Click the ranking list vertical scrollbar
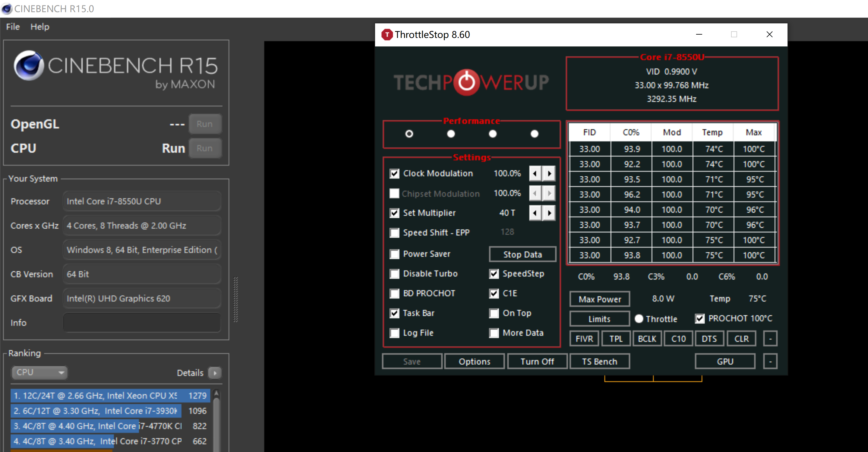Screen dimensions: 868x452 [x=217, y=424]
